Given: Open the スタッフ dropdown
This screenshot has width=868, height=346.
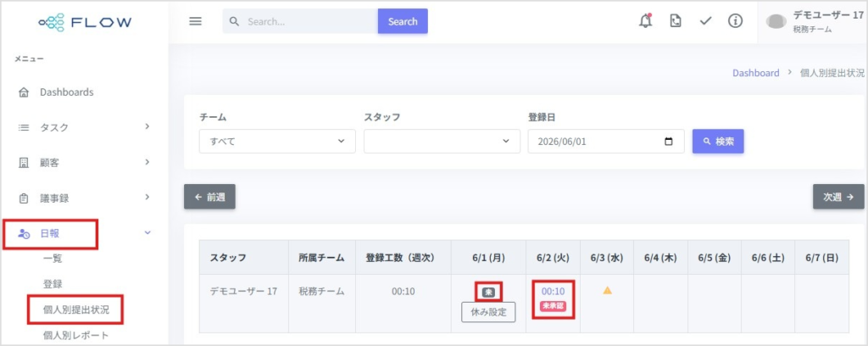Looking at the screenshot, I should coord(442,141).
